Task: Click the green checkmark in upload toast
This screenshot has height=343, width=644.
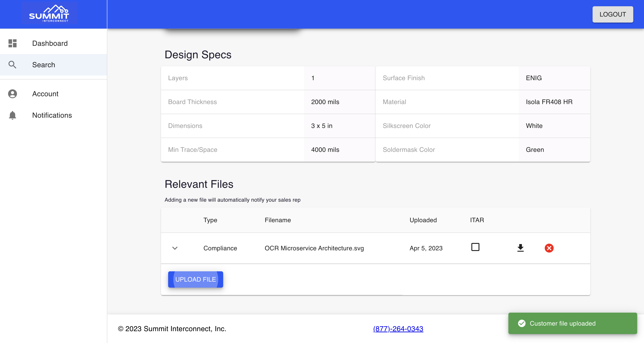Action: [522, 323]
